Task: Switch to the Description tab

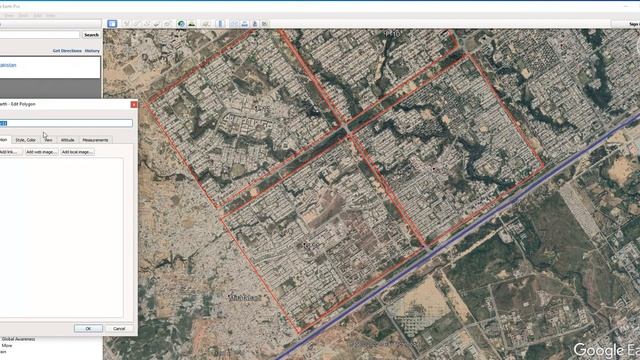Action: click(x=4, y=140)
